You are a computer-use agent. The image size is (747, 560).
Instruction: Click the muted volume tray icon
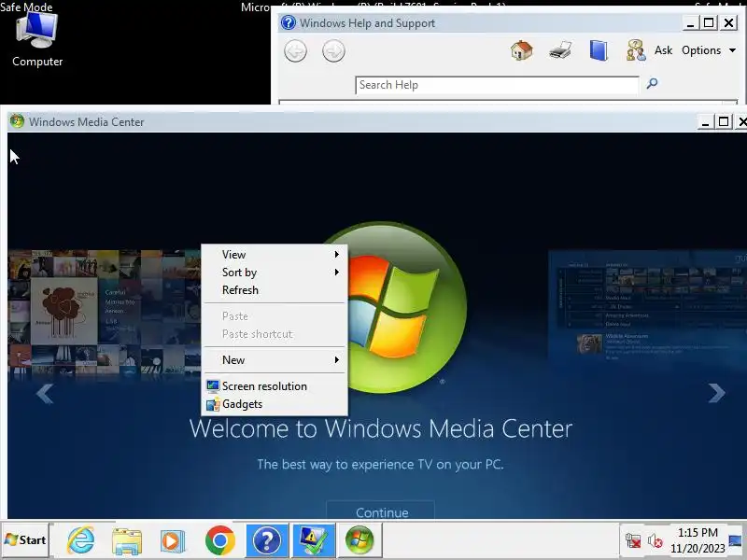[655, 541]
